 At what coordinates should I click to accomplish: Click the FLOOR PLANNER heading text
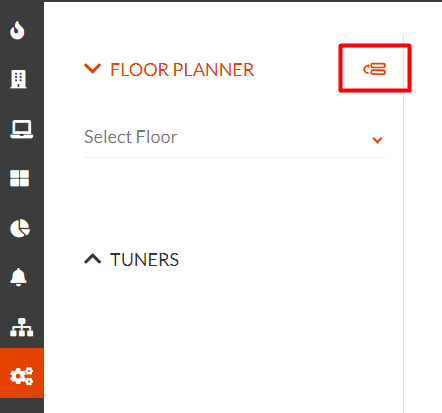(182, 70)
